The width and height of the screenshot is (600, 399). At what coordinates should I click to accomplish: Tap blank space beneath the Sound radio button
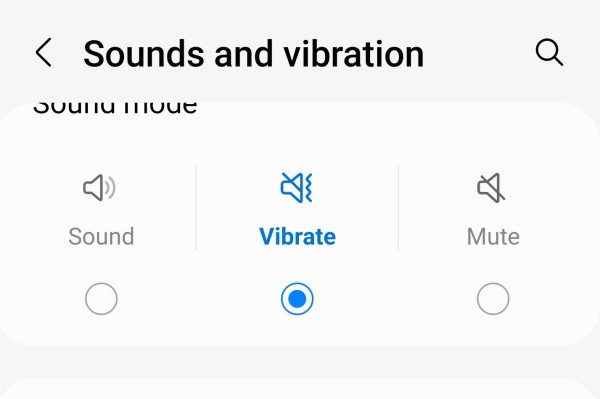101,330
